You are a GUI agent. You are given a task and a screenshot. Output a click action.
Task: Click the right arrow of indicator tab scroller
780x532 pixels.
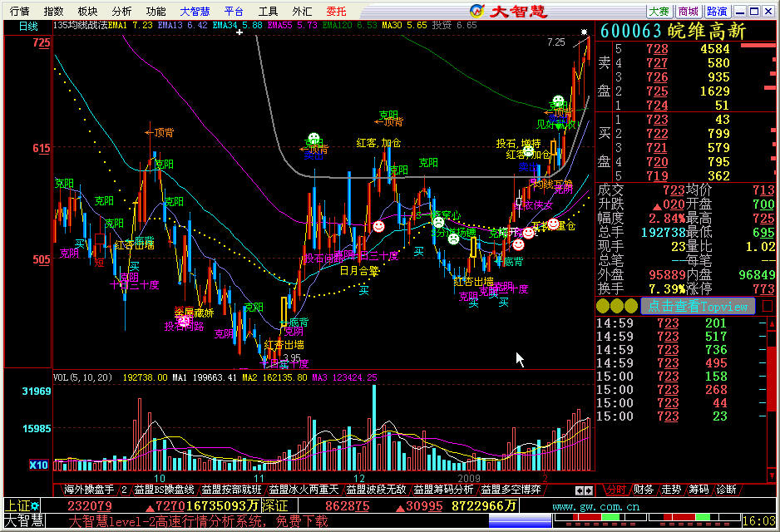[x=589, y=490]
